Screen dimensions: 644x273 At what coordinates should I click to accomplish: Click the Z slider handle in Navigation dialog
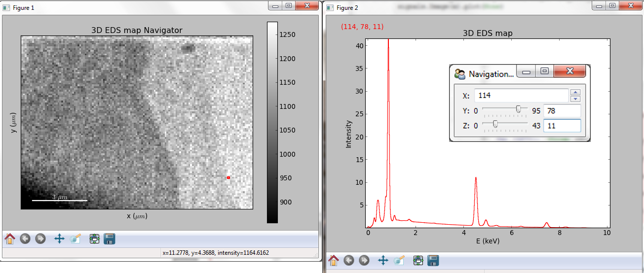pyautogui.click(x=495, y=124)
